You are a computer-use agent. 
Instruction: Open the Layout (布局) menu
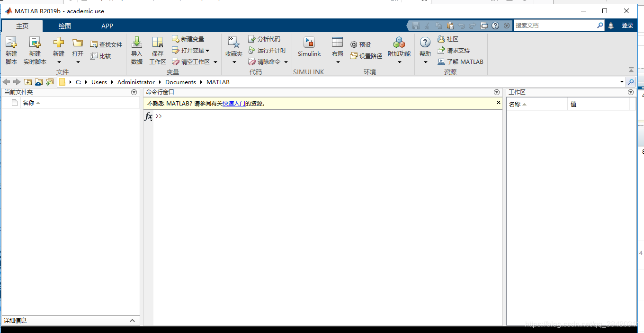click(338, 51)
